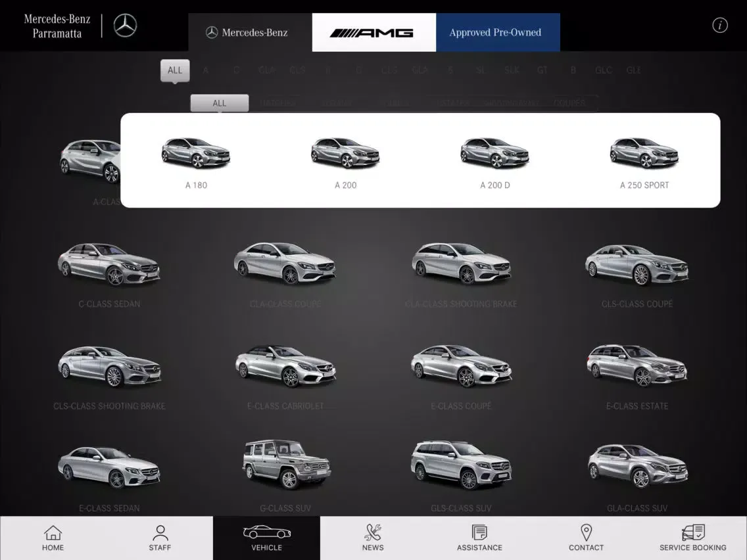Click the Mercedes-Benz Parramatta dealer name
The height and width of the screenshot is (560, 747).
tap(57, 26)
